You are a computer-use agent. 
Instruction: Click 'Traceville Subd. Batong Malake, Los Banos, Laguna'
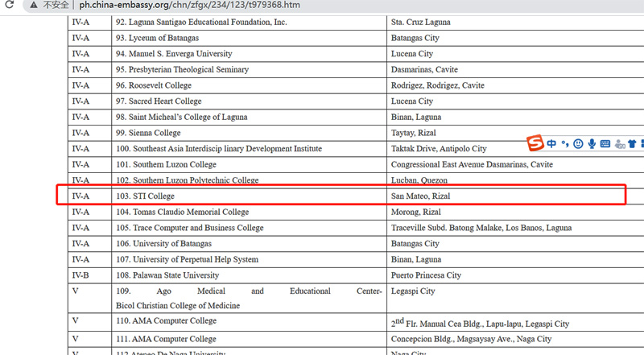(481, 228)
